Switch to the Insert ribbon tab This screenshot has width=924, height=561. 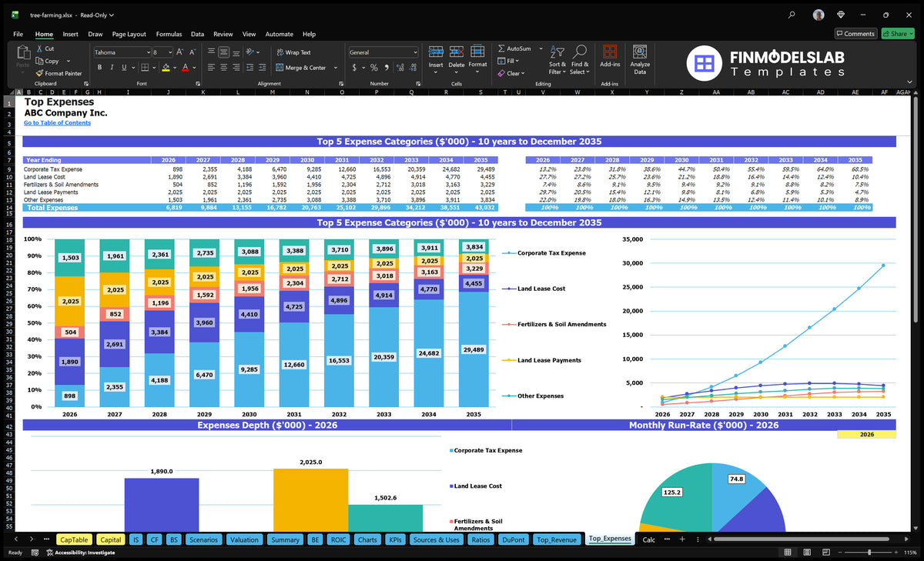[x=70, y=34]
